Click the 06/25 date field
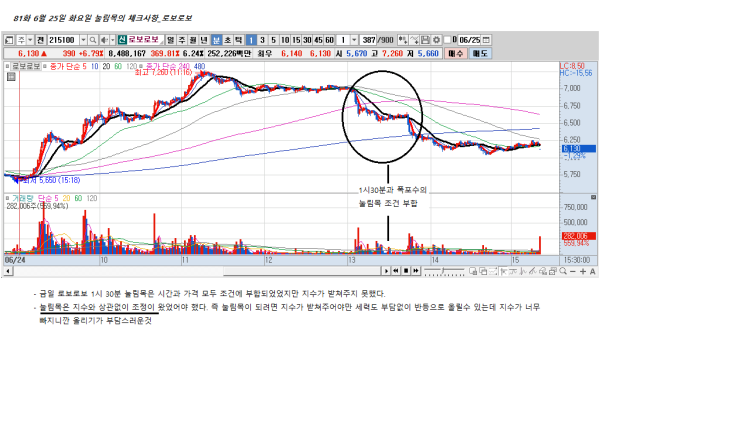 [x=469, y=40]
